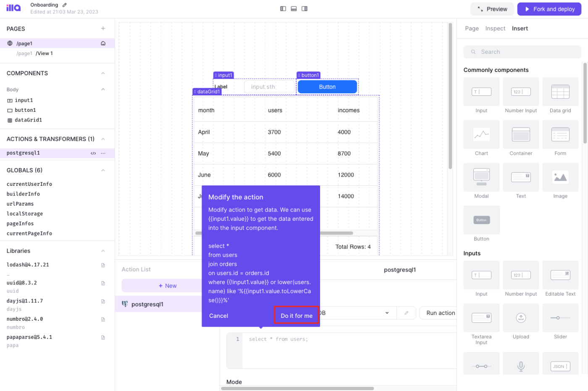Select the Slider component icon
Viewport: 588px width, 391px height.
pos(560,317)
